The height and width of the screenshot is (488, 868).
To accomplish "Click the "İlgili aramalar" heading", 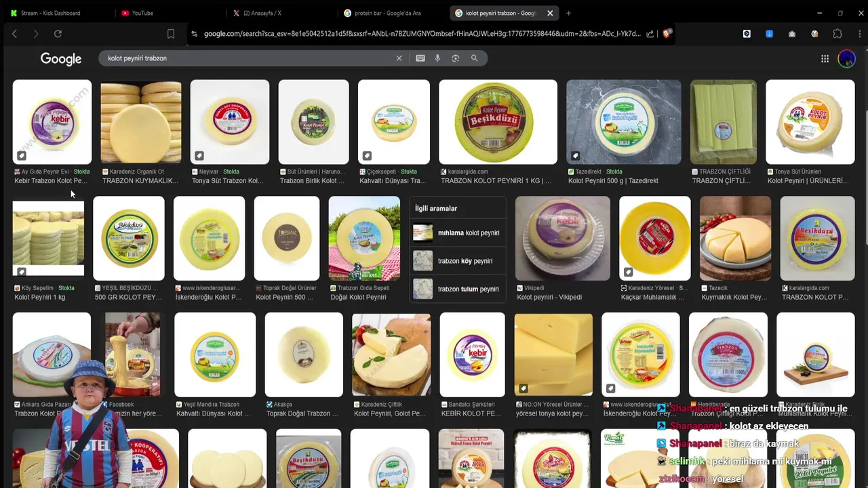I will point(436,208).
